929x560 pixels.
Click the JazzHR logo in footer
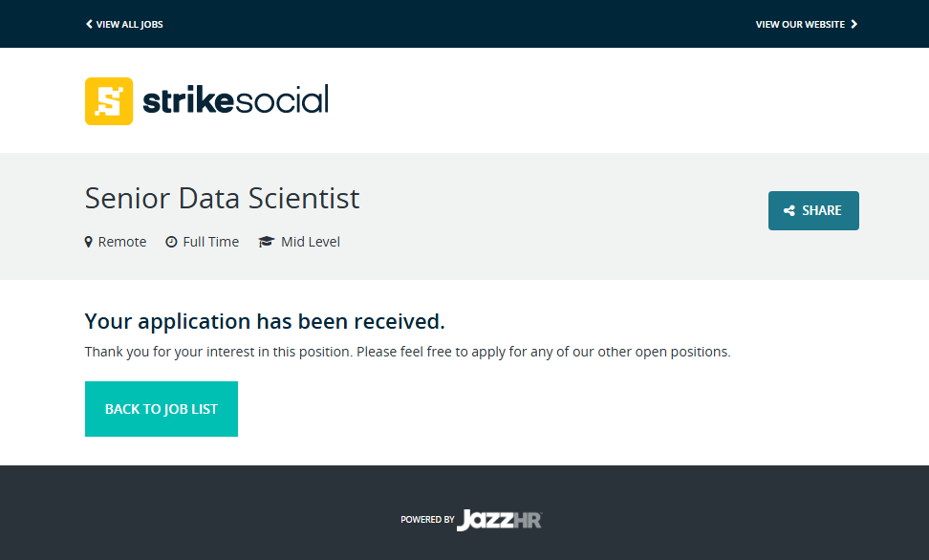click(499, 520)
